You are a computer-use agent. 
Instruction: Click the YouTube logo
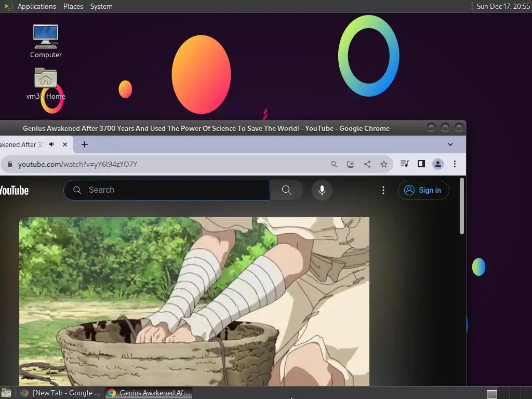(x=14, y=190)
